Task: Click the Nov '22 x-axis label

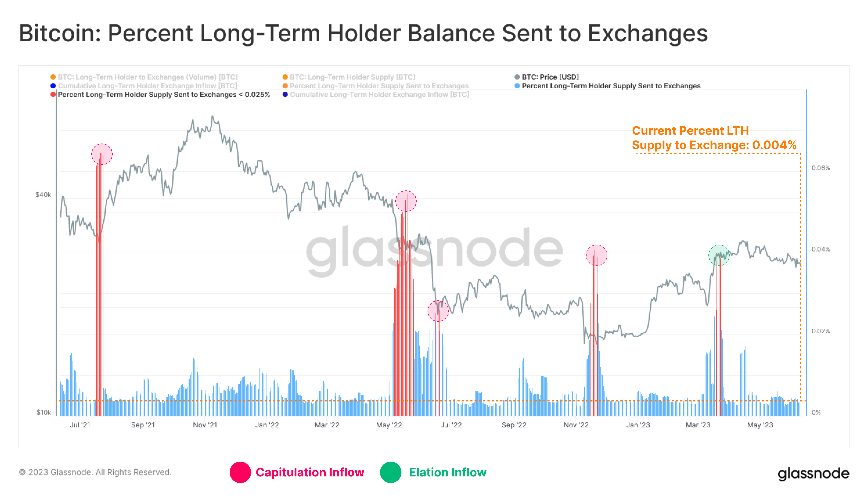Action: point(576,425)
